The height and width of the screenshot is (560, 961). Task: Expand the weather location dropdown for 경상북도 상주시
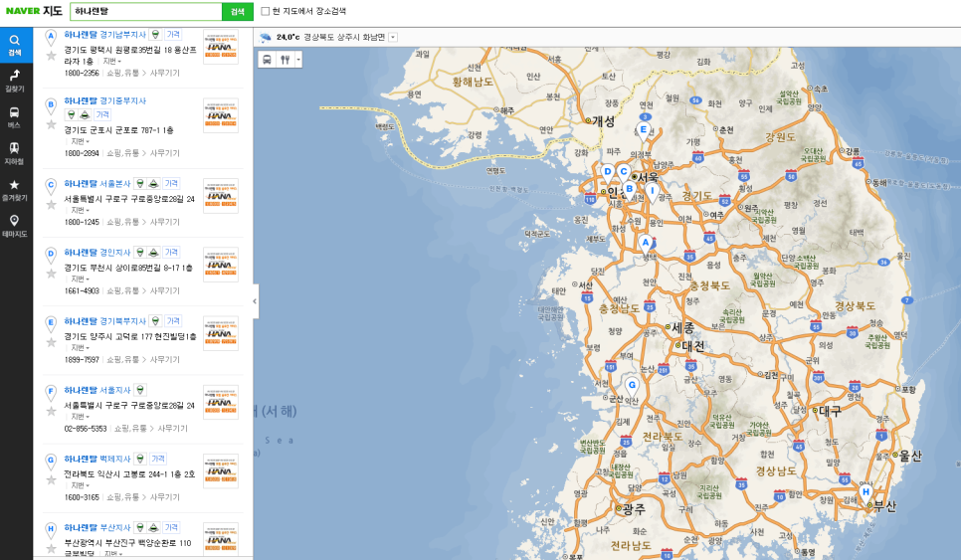point(393,38)
